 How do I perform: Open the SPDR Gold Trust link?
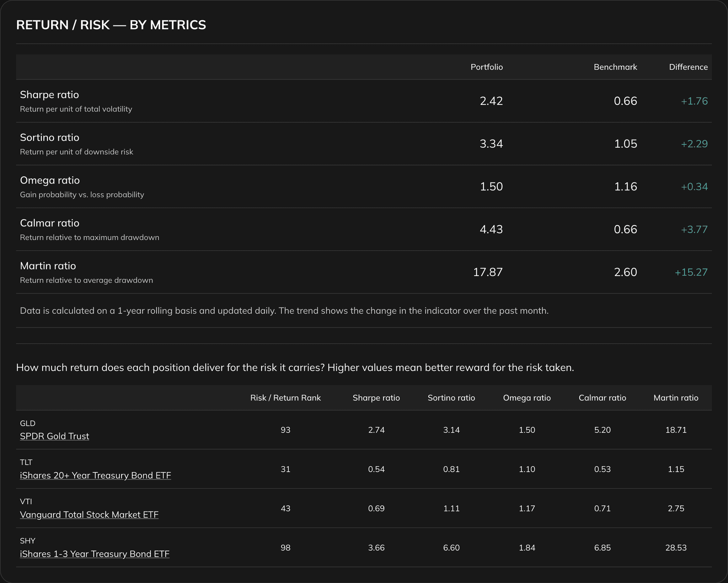point(54,436)
